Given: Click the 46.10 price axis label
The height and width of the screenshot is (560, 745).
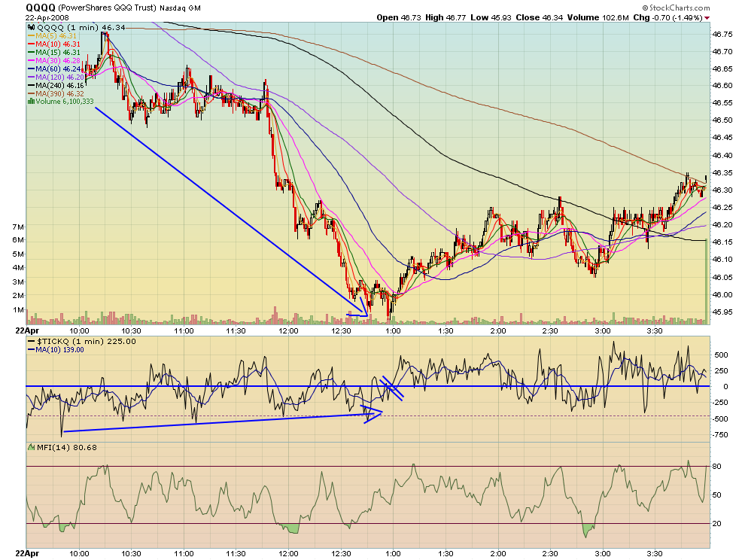Looking at the screenshot, I should pos(722,260).
